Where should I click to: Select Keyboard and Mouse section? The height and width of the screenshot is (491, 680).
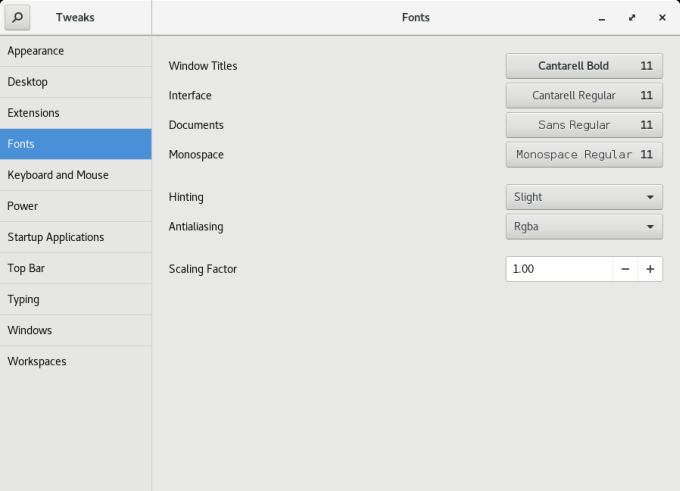[76, 175]
